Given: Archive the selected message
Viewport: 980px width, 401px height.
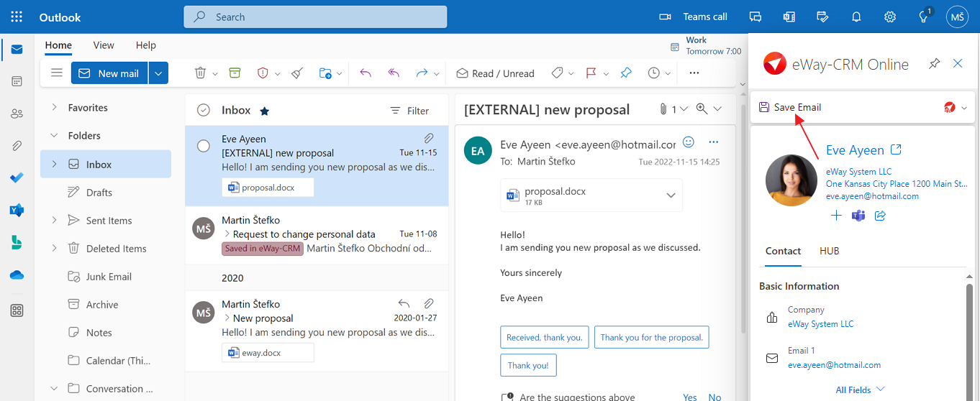Looking at the screenshot, I should [234, 73].
